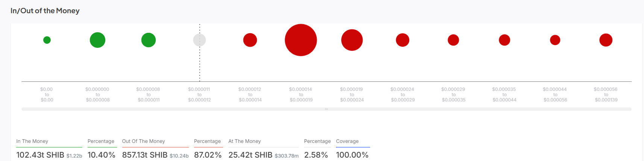Screen dimensions: 644x161
Task: Click the red bubble for $0.000019 to $0.000024
Action: [x=352, y=40]
